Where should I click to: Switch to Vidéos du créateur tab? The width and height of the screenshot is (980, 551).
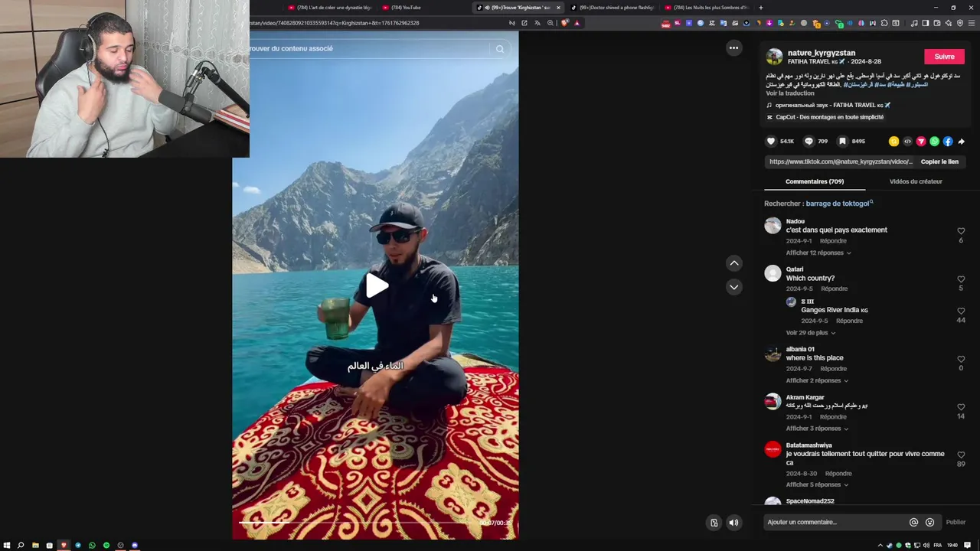916,181
